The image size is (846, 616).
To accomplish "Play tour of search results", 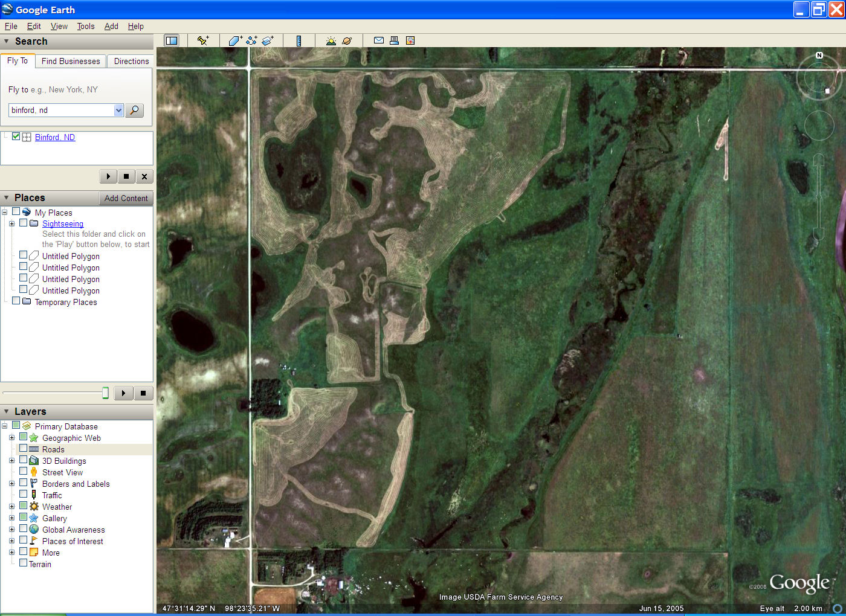I will [108, 176].
